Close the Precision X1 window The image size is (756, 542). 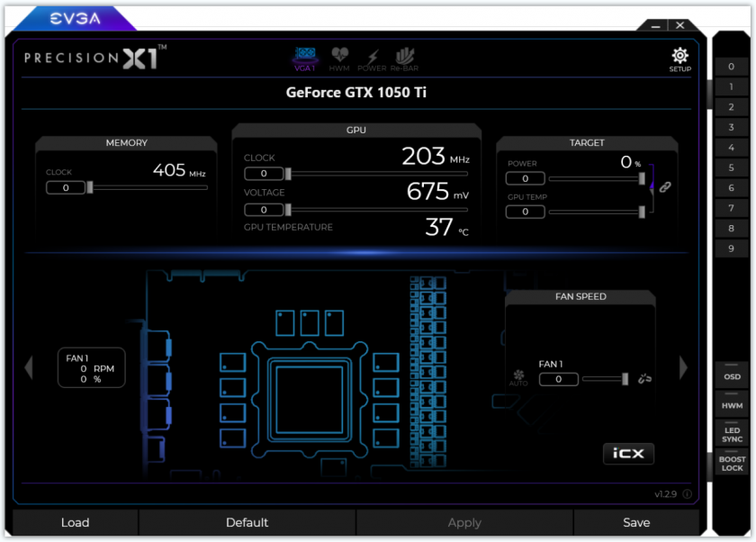point(679,25)
